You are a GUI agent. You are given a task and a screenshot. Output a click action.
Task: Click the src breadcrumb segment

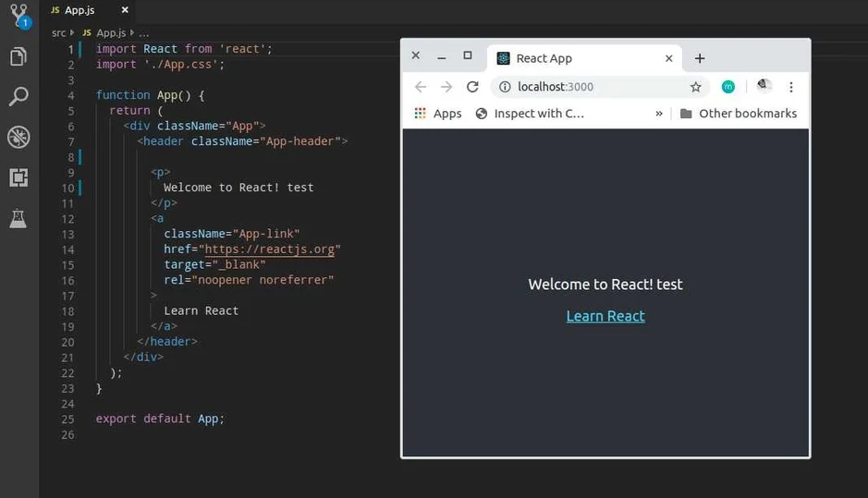tap(58, 33)
